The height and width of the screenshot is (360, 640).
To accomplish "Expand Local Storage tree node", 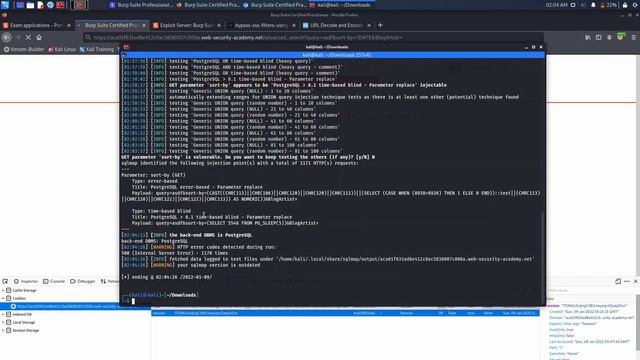I will click(x=3, y=322).
